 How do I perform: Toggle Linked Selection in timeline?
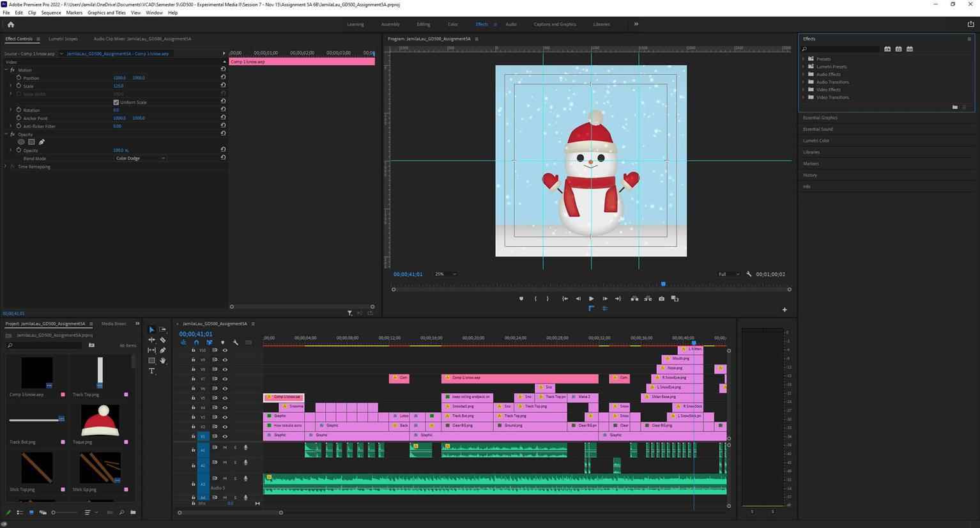point(209,343)
